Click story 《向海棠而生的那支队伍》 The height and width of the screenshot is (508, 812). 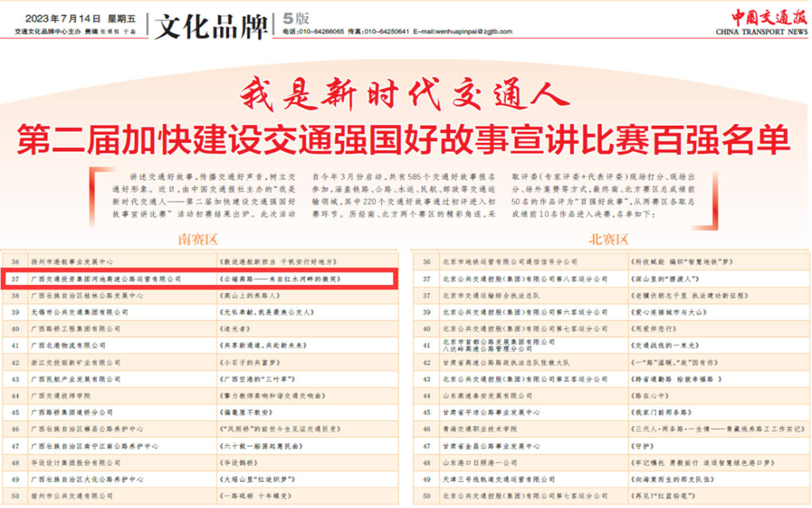pyautogui.click(x=672, y=479)
